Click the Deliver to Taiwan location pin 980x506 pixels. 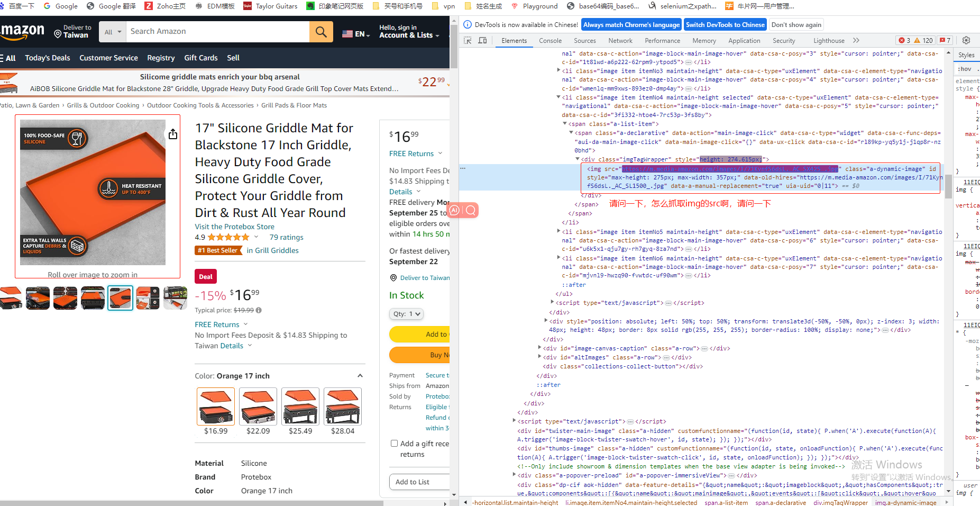(x=58, y=34)
